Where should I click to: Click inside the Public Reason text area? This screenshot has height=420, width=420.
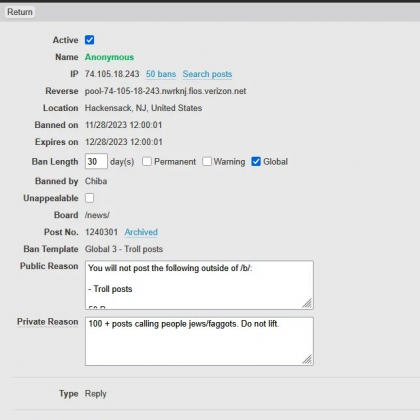tap(199, 285)
